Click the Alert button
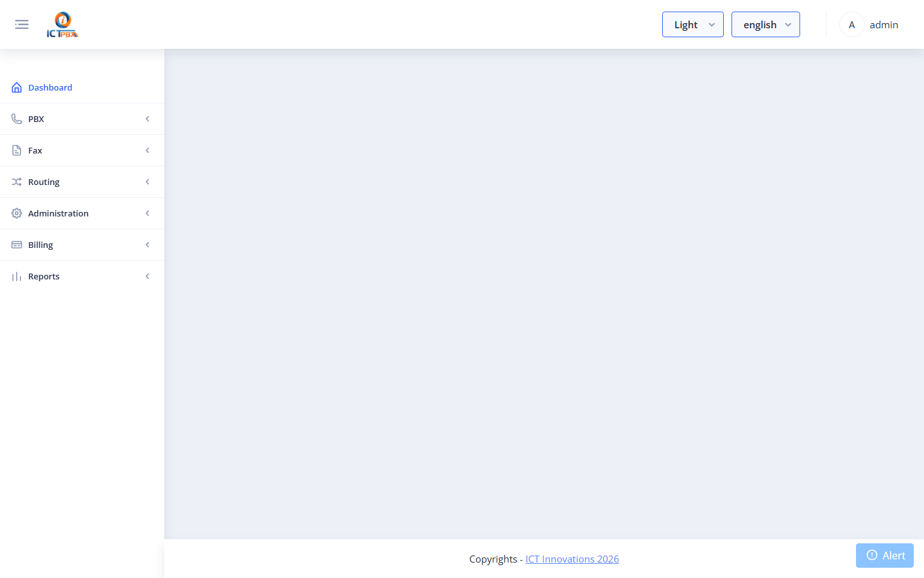Image resolution: width=924 pixels, height=578 pixels. click(885, 556)
